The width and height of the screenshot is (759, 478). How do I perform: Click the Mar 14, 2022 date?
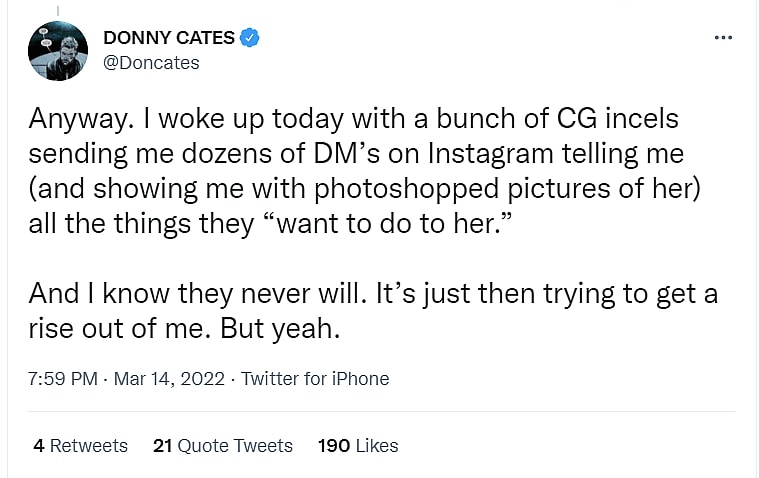(170, 379)
